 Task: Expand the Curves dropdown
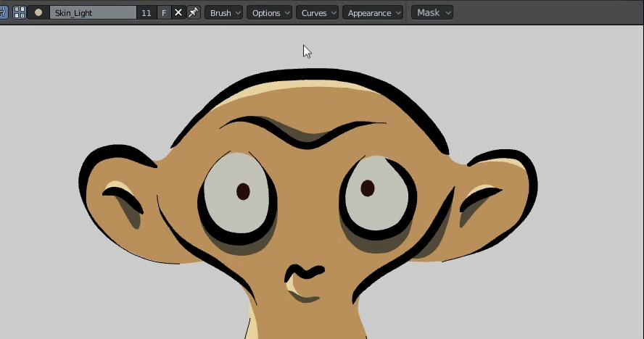pyautogui.click(x=317, y=13)
